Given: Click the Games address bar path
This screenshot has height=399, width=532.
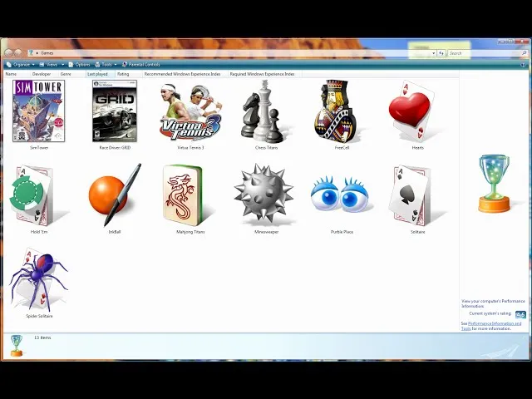Looking at the screenshot, I should point(47,53).
